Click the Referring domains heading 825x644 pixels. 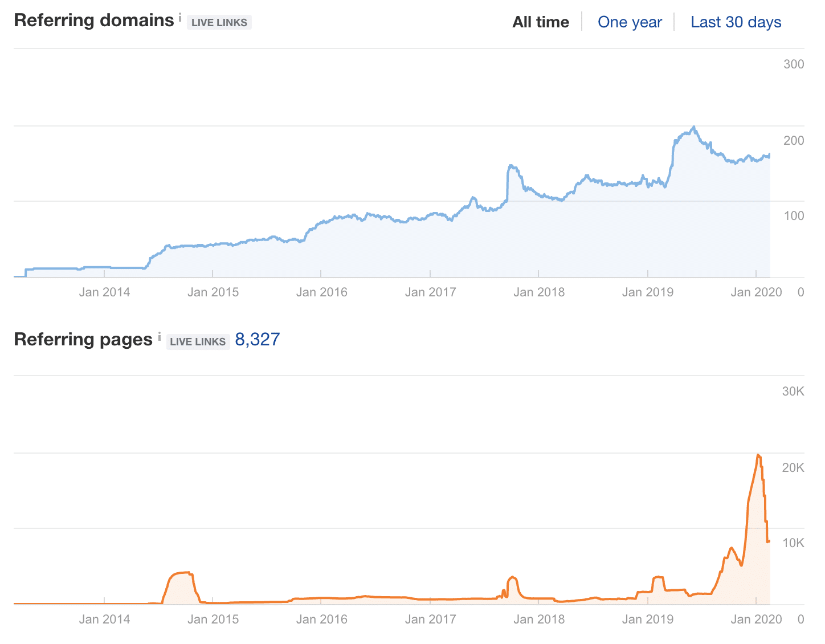94,21
